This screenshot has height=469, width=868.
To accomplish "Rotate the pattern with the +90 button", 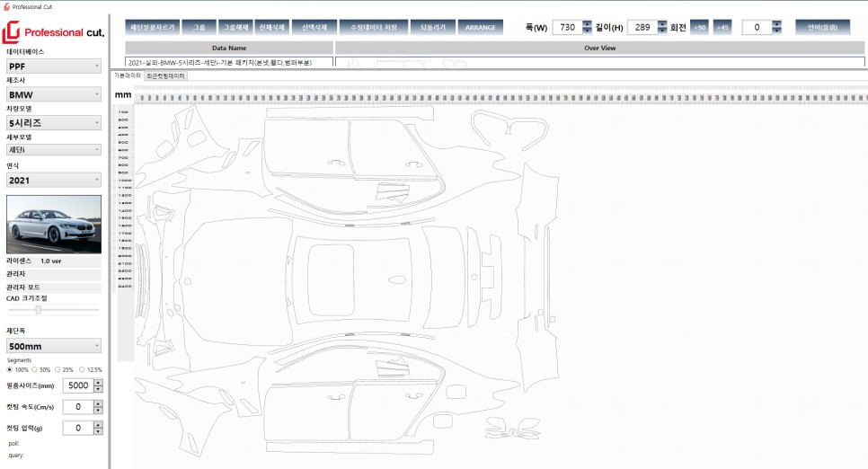I will [700, 28].
